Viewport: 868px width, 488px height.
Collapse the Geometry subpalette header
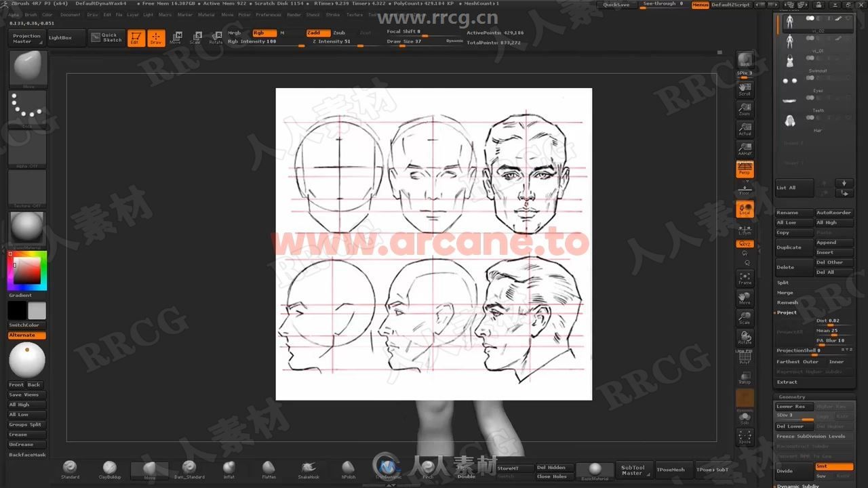pos(792,397)
